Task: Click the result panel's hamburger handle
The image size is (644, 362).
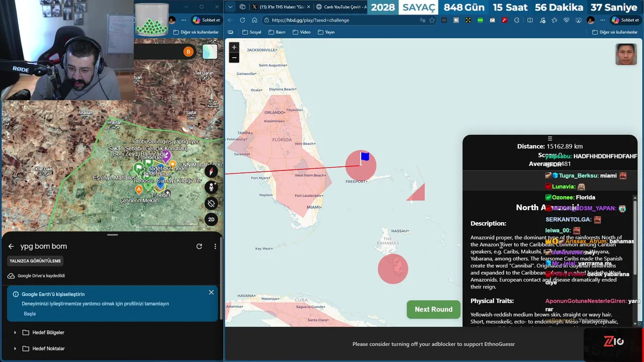Action: tap(550, 138)
